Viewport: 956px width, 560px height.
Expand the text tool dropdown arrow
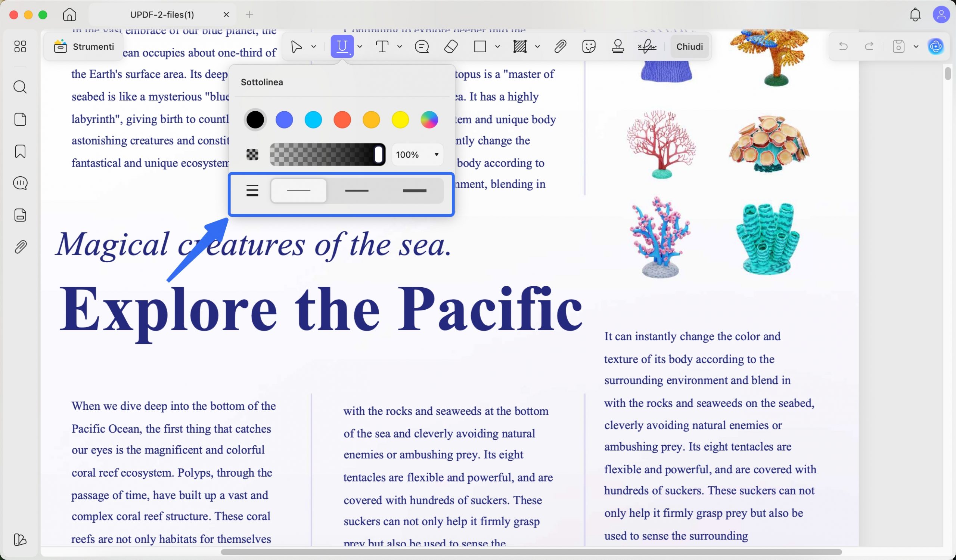400,47
